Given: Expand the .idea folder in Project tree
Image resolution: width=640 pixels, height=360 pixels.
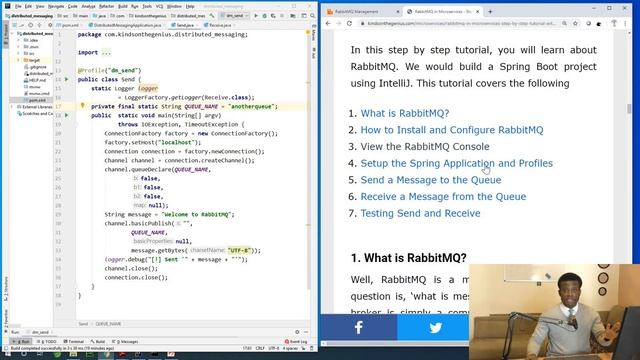Looking at the screenshot, I should (18, 40).
